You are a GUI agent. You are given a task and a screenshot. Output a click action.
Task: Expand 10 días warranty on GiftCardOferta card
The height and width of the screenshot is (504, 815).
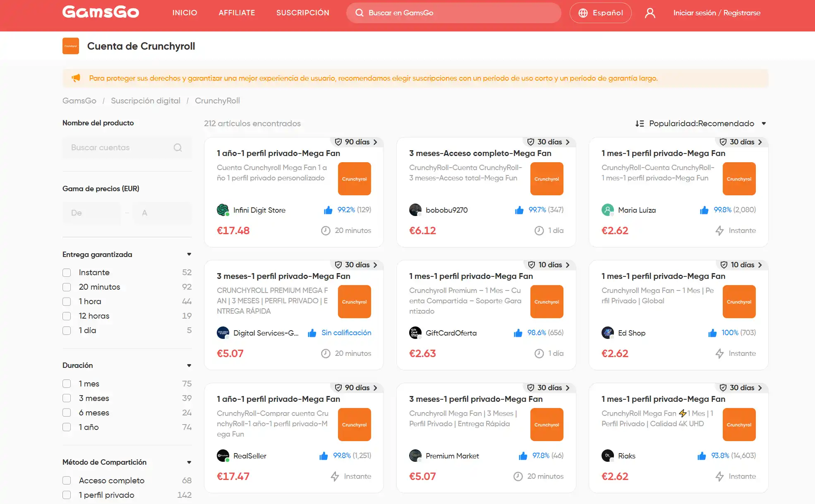(x=549, y=265)
